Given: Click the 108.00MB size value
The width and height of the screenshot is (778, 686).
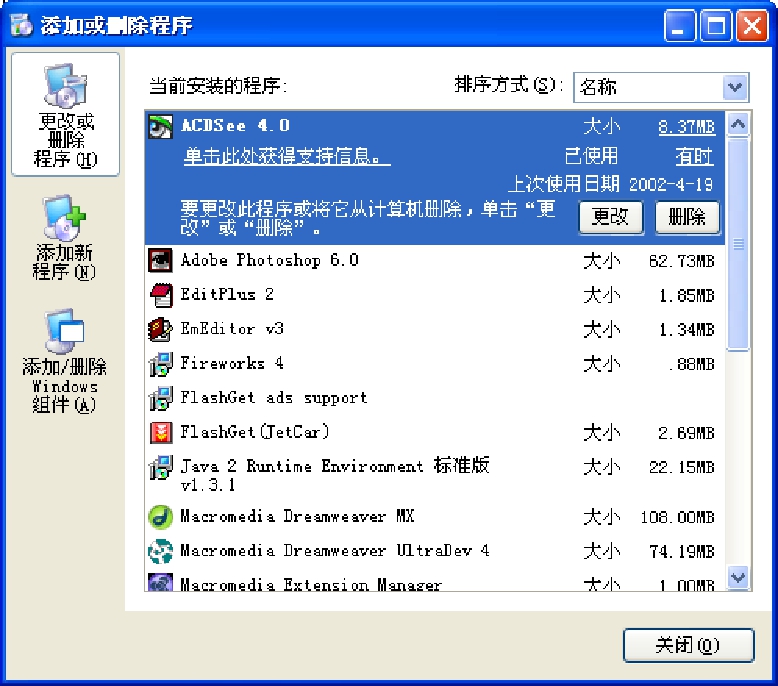Looking at the screenshot, I should 677,517.
